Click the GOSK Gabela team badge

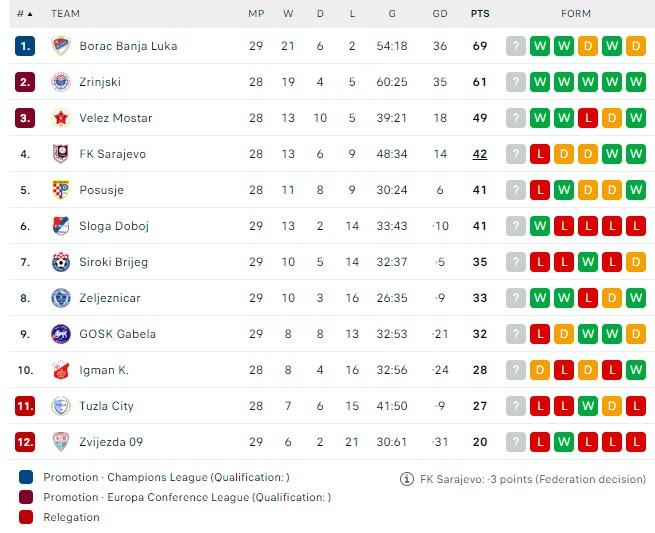point(60,334)
